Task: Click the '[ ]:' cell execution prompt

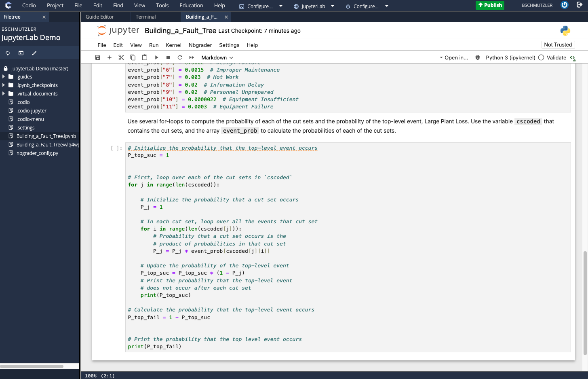Action: point(116,148)
